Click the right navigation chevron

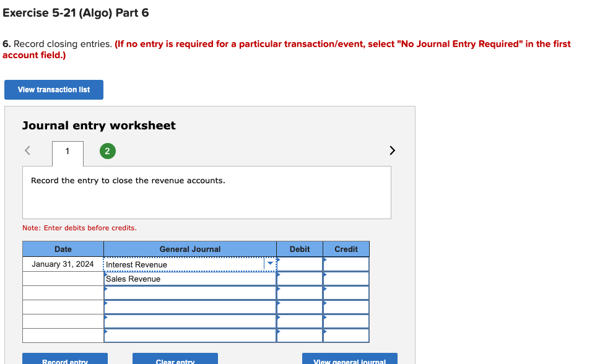point(392,150)
